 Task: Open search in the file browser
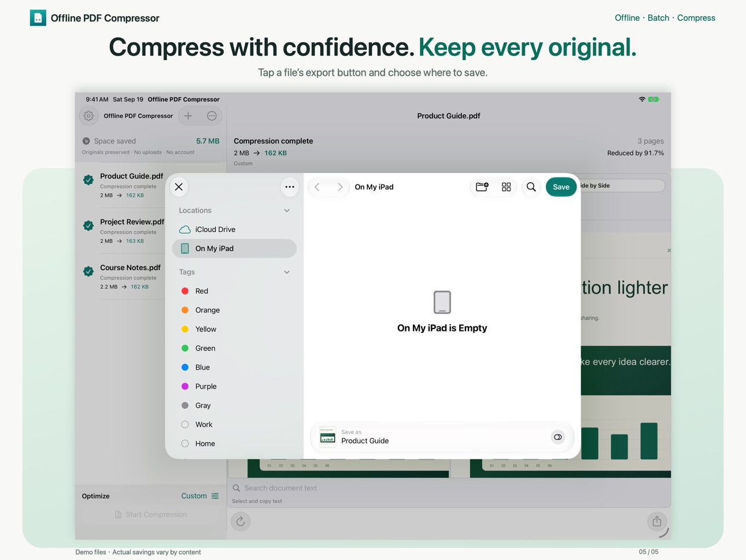tap(531, 187)
